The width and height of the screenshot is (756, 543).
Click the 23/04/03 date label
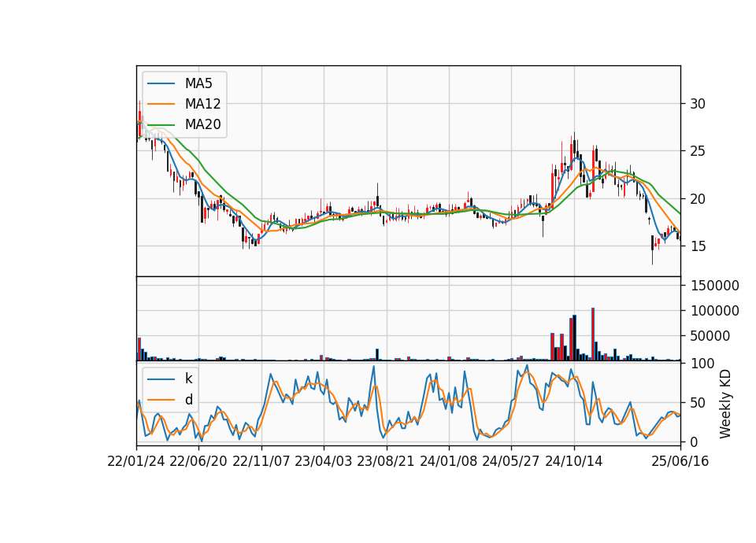pos(324,461)
